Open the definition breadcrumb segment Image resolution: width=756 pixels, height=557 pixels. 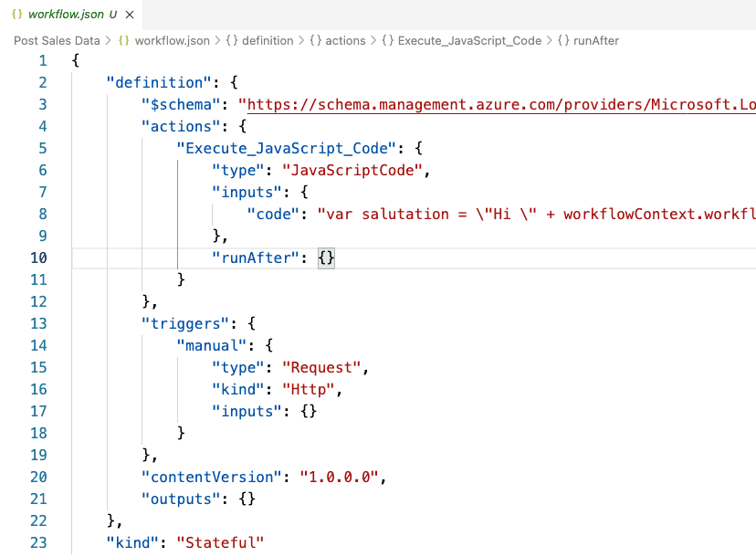268,41
